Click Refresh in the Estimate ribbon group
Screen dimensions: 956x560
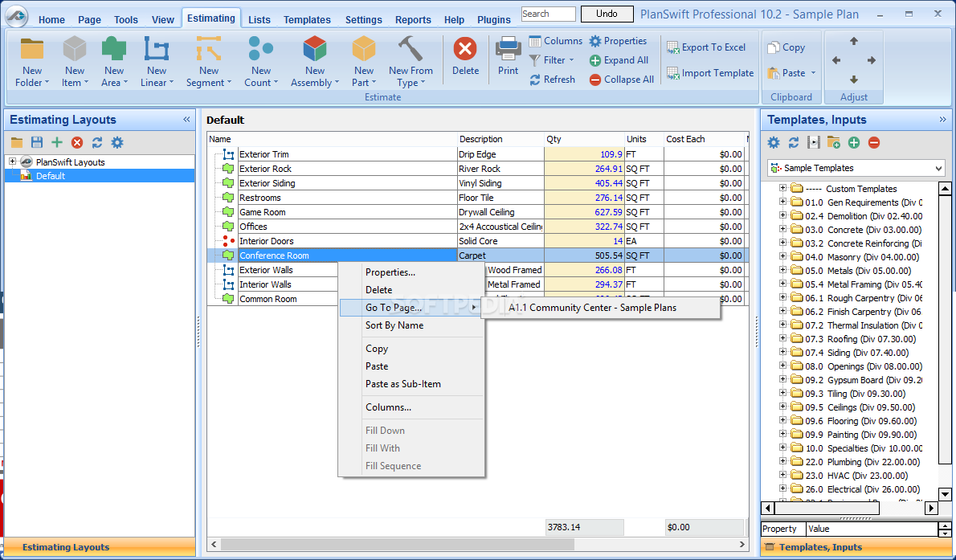click(553, 80)
